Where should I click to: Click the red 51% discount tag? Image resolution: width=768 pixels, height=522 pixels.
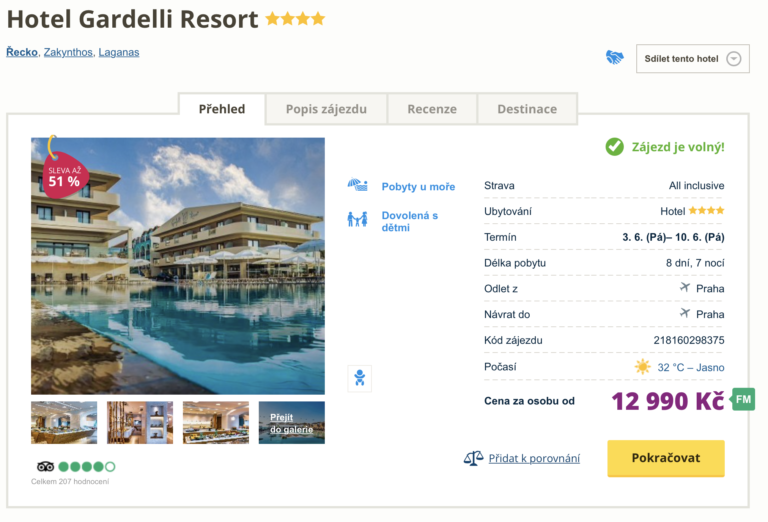coord(64,176)
